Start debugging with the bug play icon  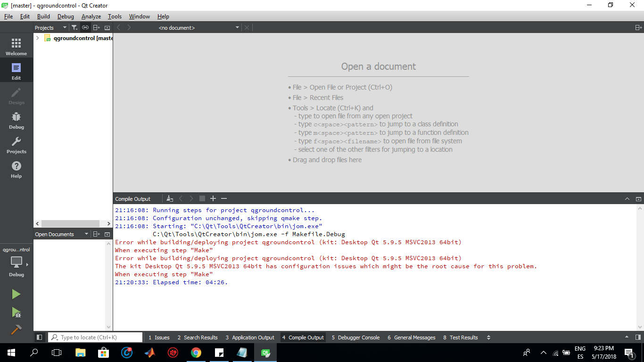point(17,312)
